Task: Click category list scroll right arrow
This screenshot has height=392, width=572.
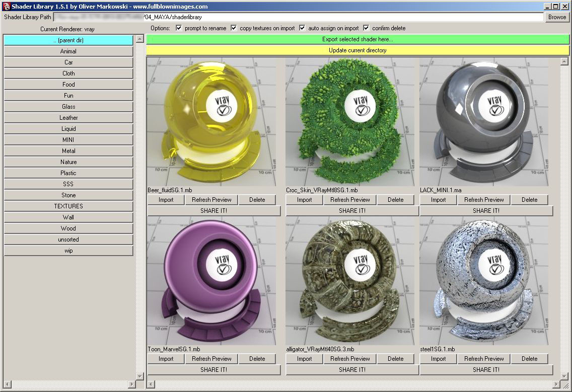Action: click(x=132, y=384)
